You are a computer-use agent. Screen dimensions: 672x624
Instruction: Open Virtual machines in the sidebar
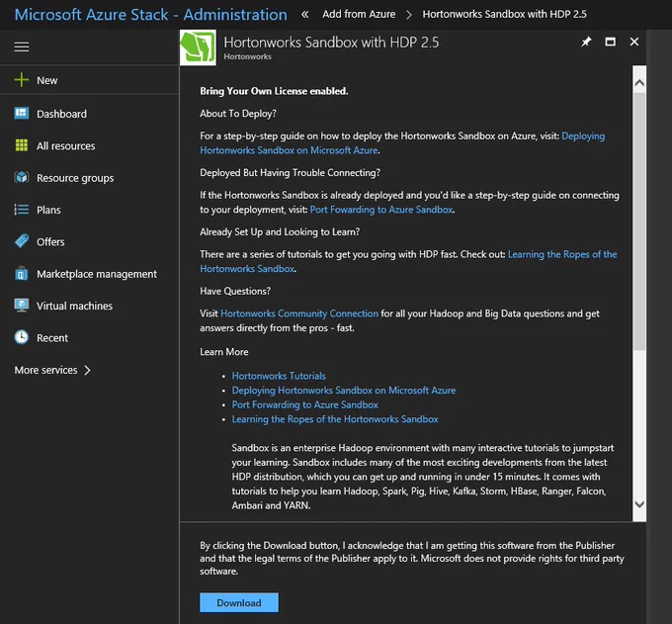tap(74, 306)
